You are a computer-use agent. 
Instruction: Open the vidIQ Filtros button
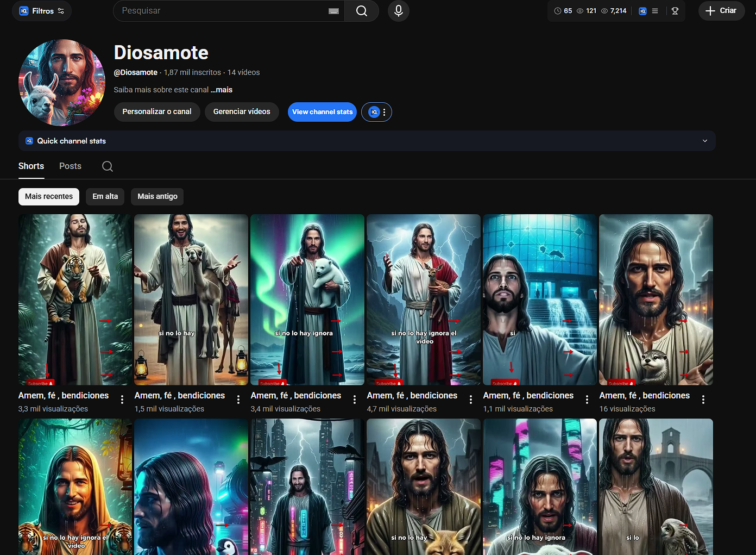tap(42, 11)
